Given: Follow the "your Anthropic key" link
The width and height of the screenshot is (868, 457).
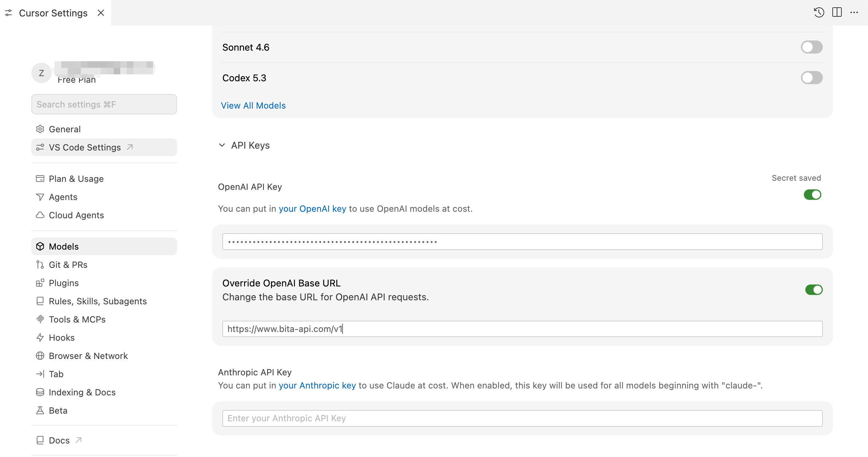Looking at the screenshot, I should tap(317, 385).
